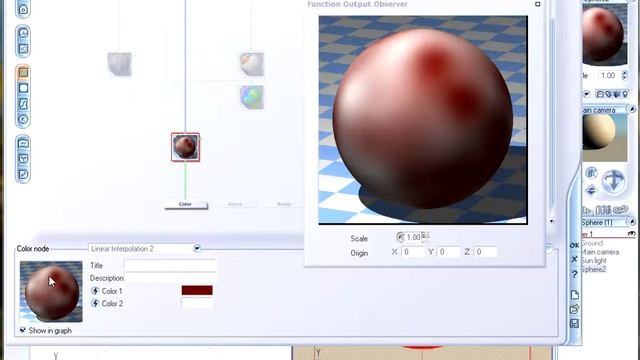Select the Constant node tool

click(x=23, y=119)
